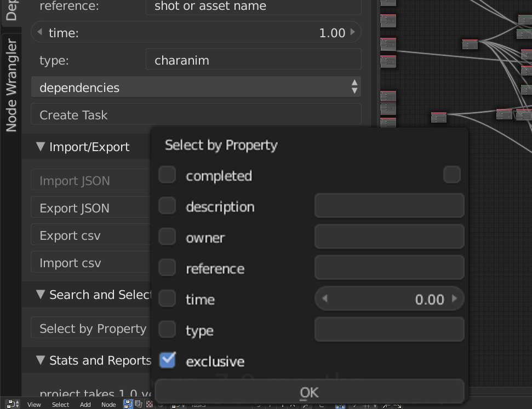Open the editor type selector icon
Screen dimensions: 532x409
12,404
